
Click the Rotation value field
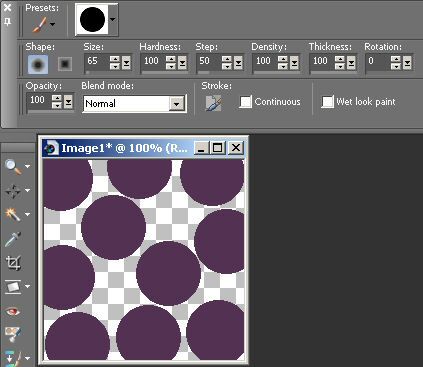pos(378,61)
